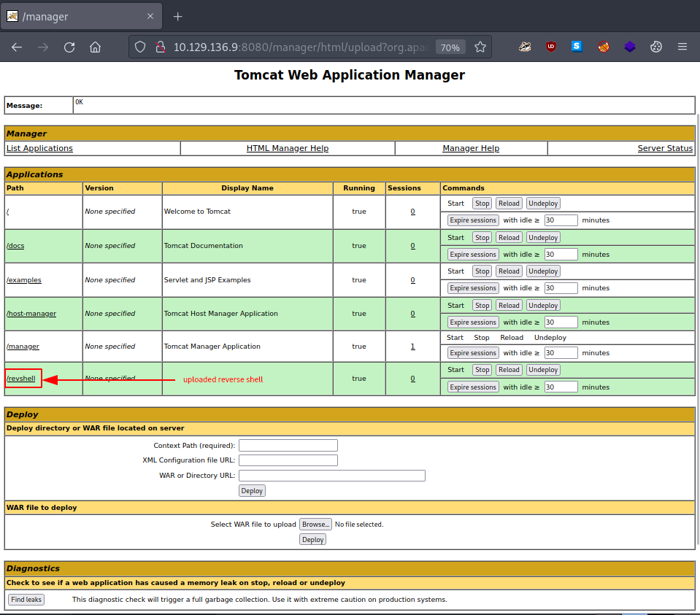
Task: Browse for a WAR file to upload
Action: (315, 524)
